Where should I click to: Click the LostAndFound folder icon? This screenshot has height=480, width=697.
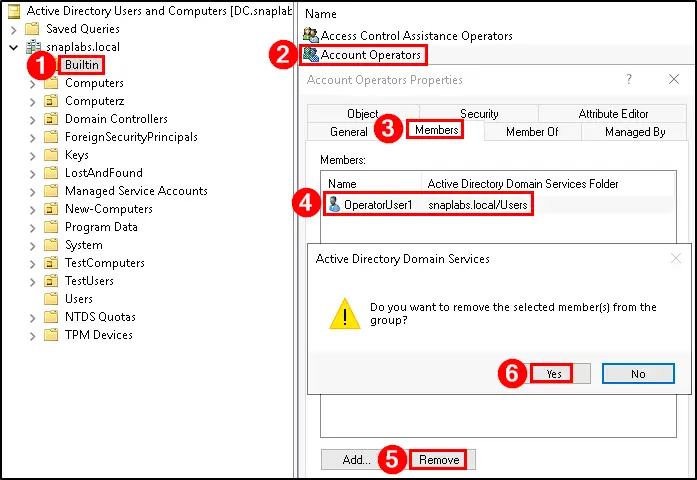click(51, 173)
